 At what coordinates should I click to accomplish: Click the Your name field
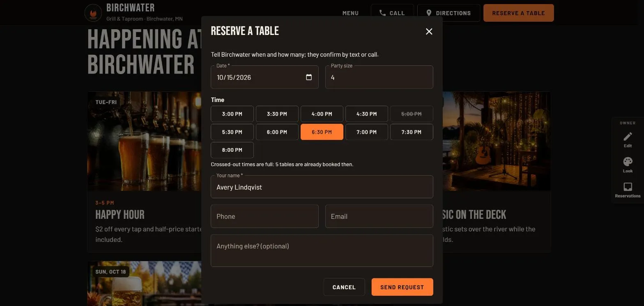click(x=322, y=187)
